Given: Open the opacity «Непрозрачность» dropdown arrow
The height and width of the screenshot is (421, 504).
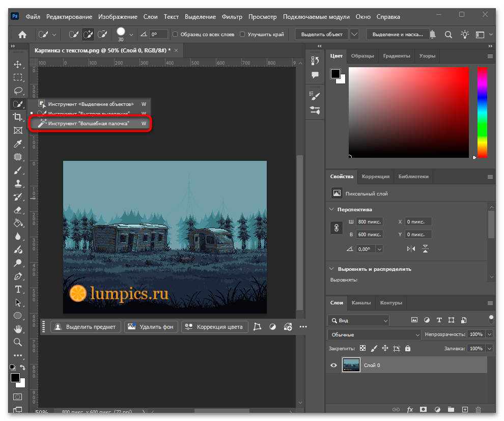Looking at the screenshot, I should tap(490, 334).
